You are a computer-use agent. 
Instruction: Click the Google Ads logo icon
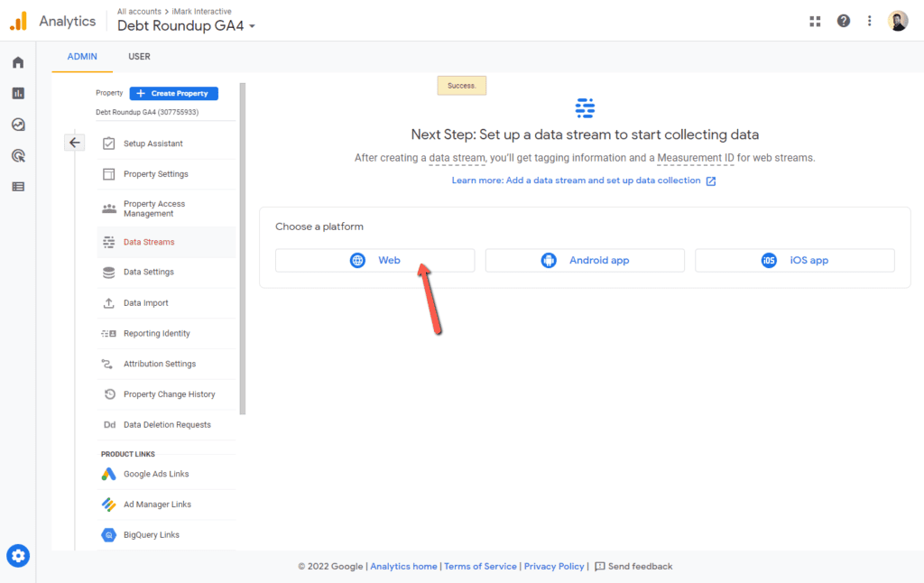[108, 474]
